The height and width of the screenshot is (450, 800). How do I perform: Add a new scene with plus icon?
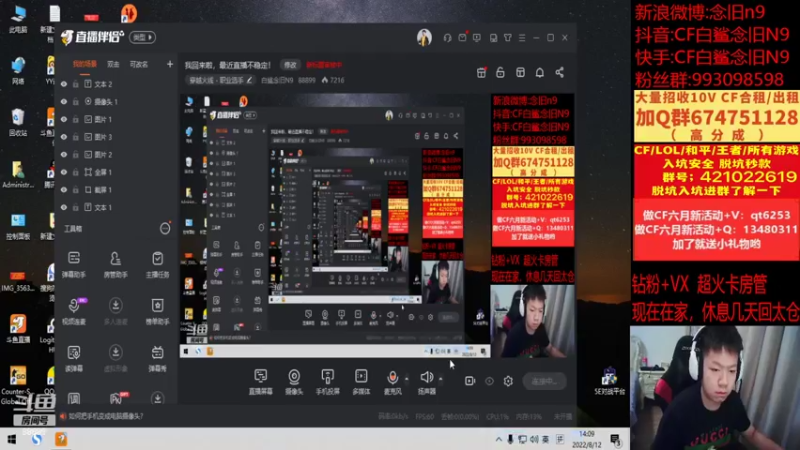(170, 64)
